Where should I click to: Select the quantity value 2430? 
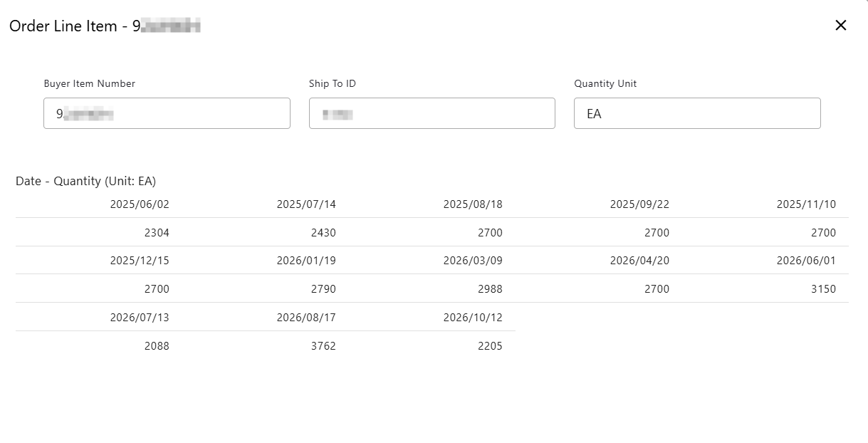(x=323, y=233)
